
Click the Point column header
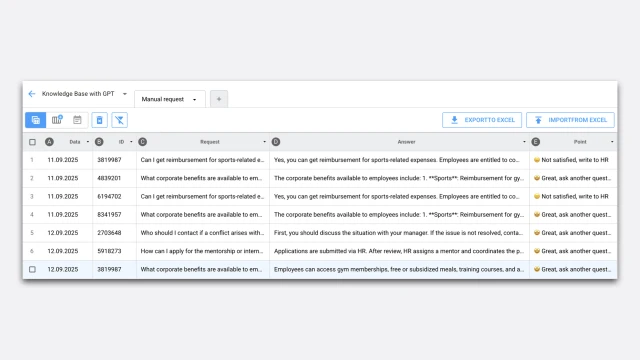[580, 142]
